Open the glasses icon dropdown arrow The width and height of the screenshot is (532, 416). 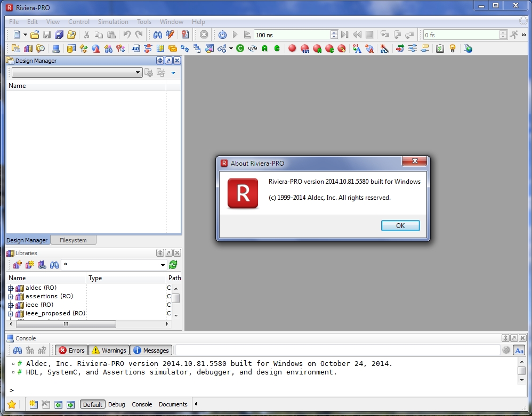231,48
